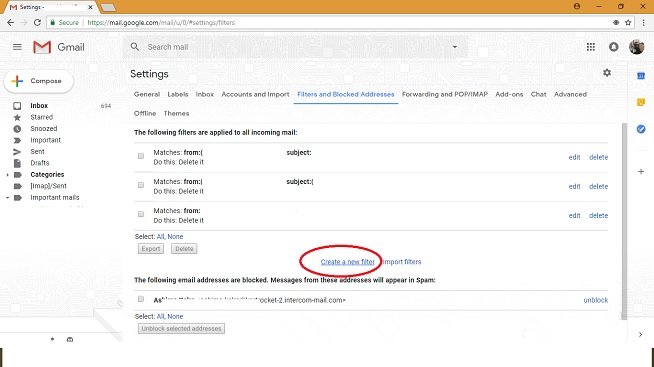Compose a new email
Viewport: 654px width, 367px height.
(x=39, y=81)
